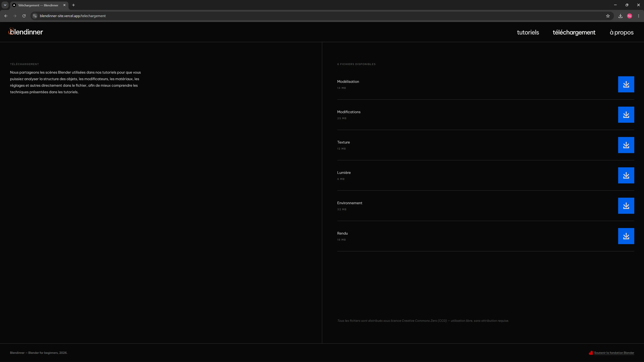Click the Modélisation file name
Viewport: 644px width, 362px height.
(x=348, y=82)
